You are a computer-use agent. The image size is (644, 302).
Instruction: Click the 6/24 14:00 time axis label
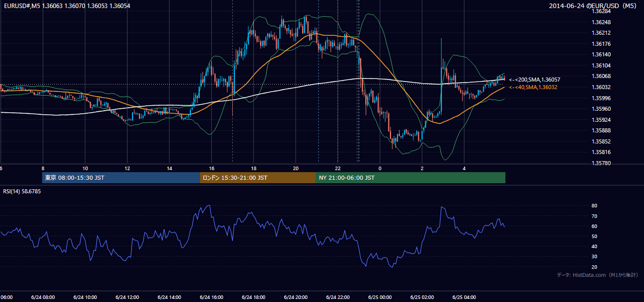[x=169, y=297]
